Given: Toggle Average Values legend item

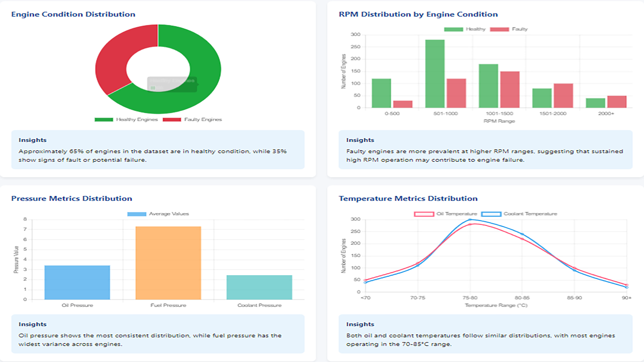Looking at the screenshot, I should pos(158,214).
